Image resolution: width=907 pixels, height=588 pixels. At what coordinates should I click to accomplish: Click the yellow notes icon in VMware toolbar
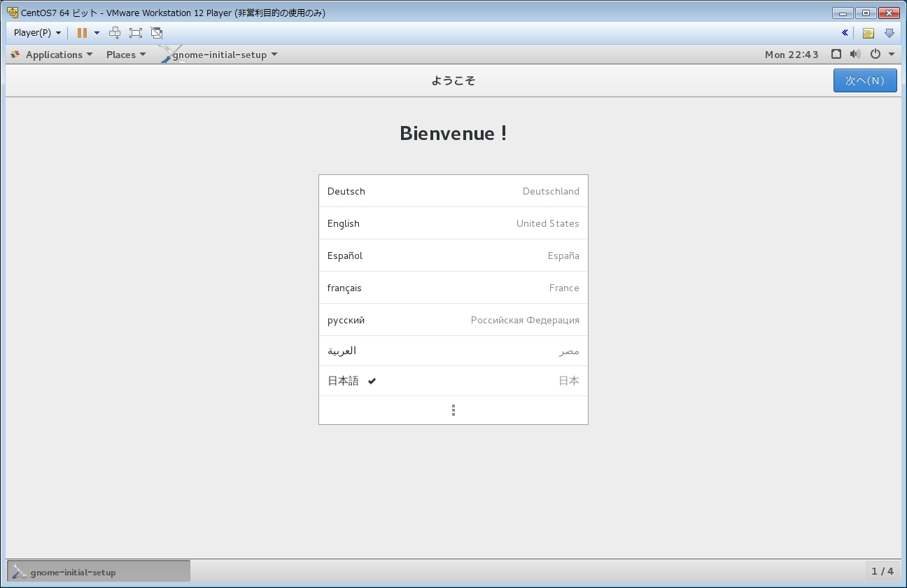[x=868, y=33]
